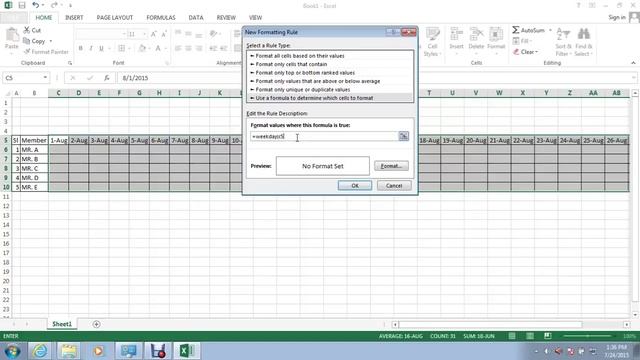
Task: Open Clipboard group dialog launcher
Action: (x=70, y=63)
